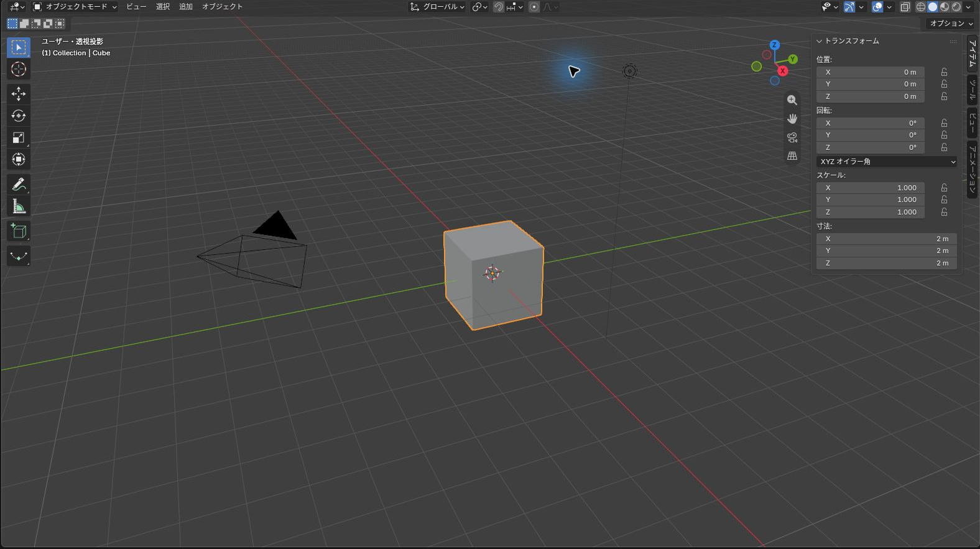Open the XYZ オイラー角 rotation mode dropdown
The height and width of the screenshot is (549, 980).
[887, 162]
